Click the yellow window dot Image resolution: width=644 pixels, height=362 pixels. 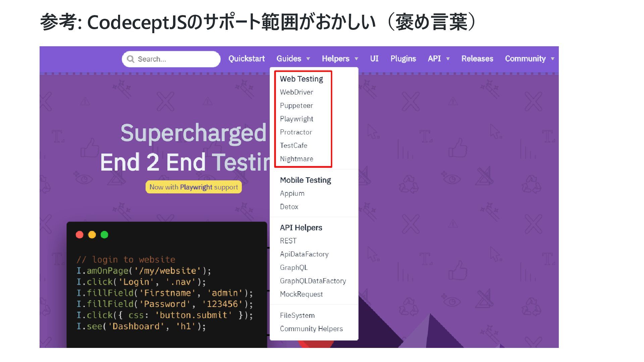[x=92, y=235]
